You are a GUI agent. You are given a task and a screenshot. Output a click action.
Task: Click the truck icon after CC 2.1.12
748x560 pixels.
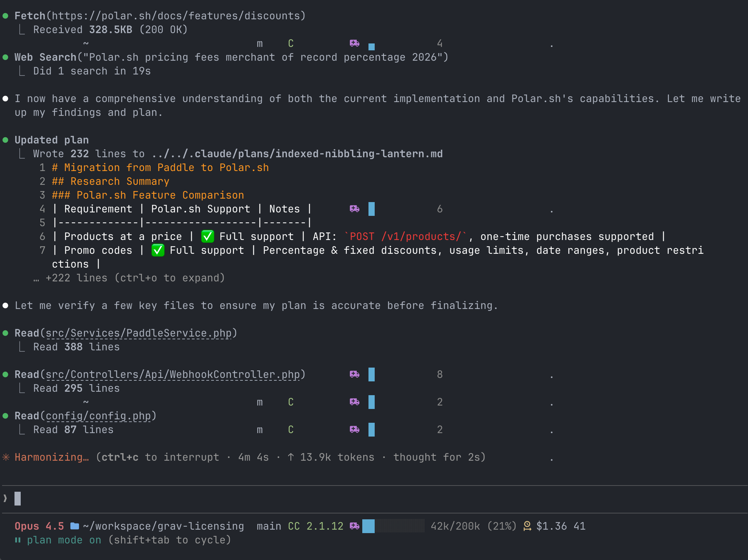coord(354,526)
